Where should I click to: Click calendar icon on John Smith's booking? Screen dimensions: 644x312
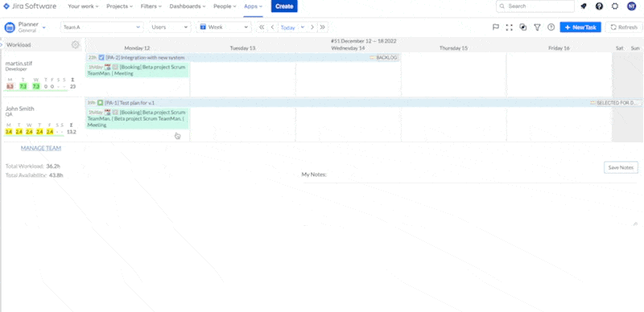(108, 112)
